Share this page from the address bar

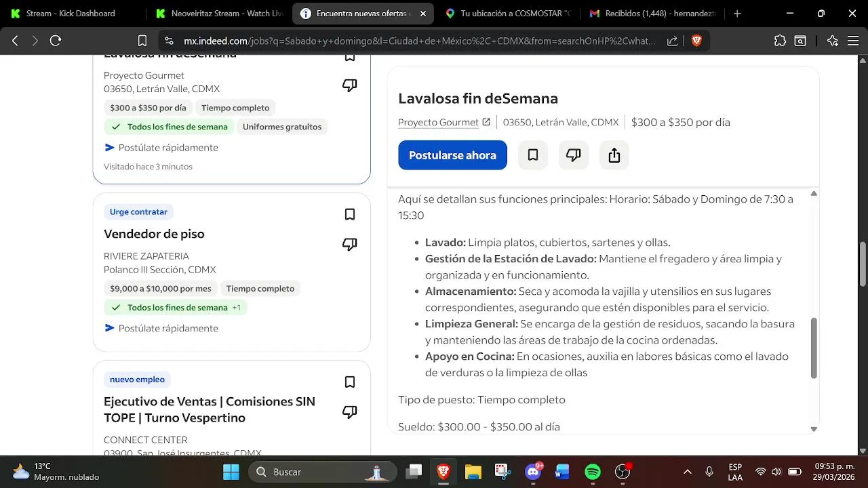(x=673, y=41)
